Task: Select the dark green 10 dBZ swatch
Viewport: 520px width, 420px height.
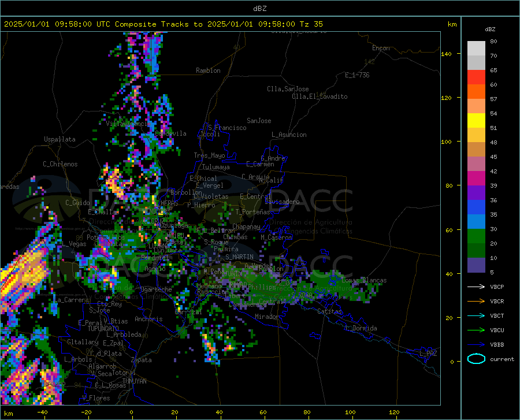Action: click(476, 251)
